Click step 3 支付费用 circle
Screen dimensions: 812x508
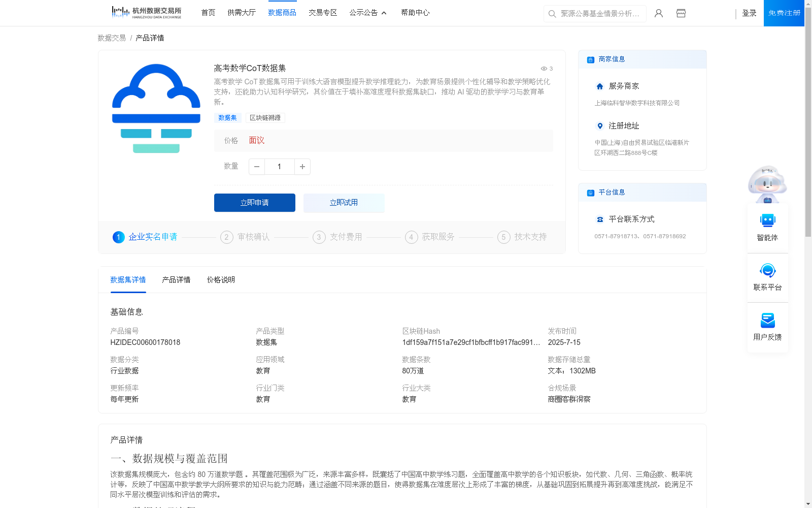point(319,237)
